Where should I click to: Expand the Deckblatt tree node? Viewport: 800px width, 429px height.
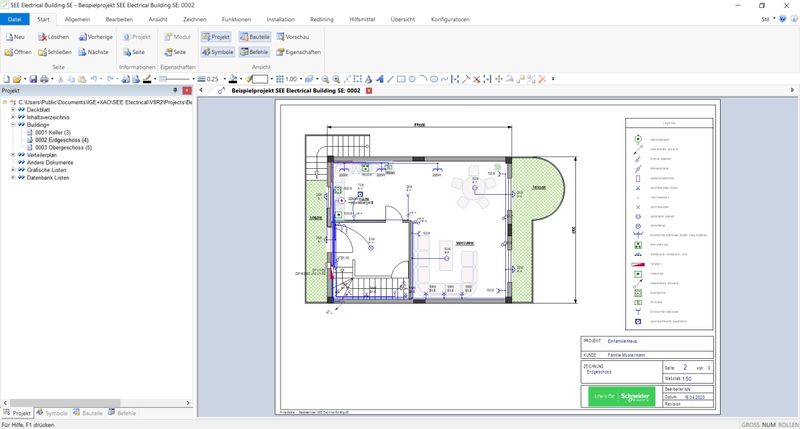13,109
